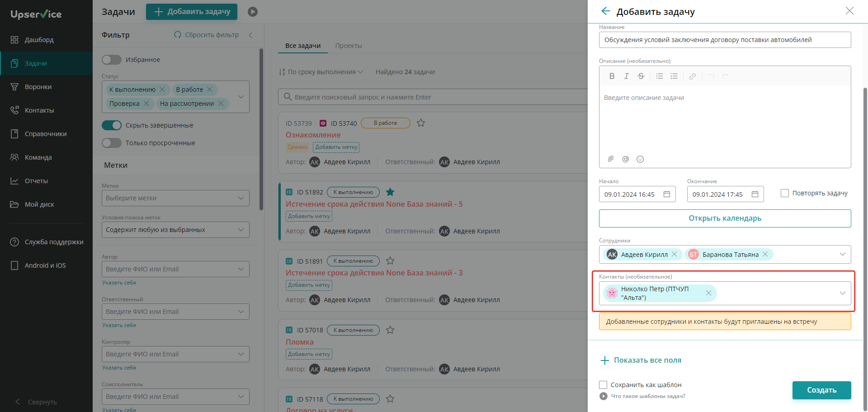Open Контакты in sidebar
868x412 pixels.
pos(46,110)
